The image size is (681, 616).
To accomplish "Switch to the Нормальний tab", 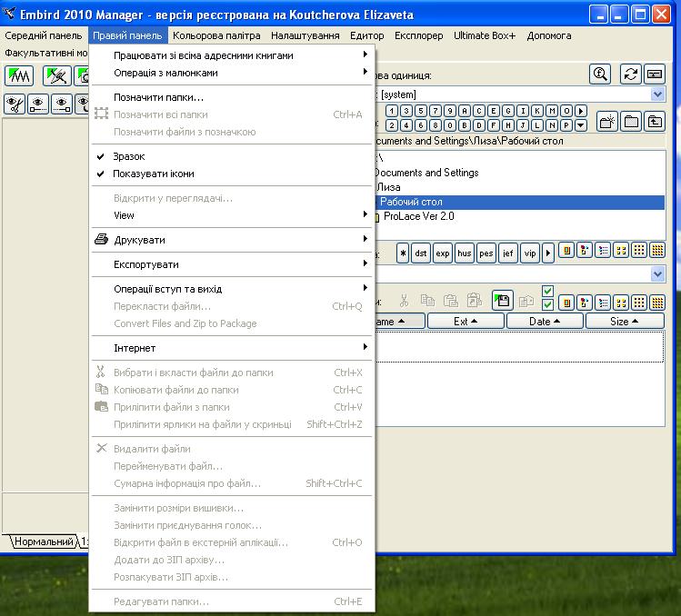I will coord(43,541).
